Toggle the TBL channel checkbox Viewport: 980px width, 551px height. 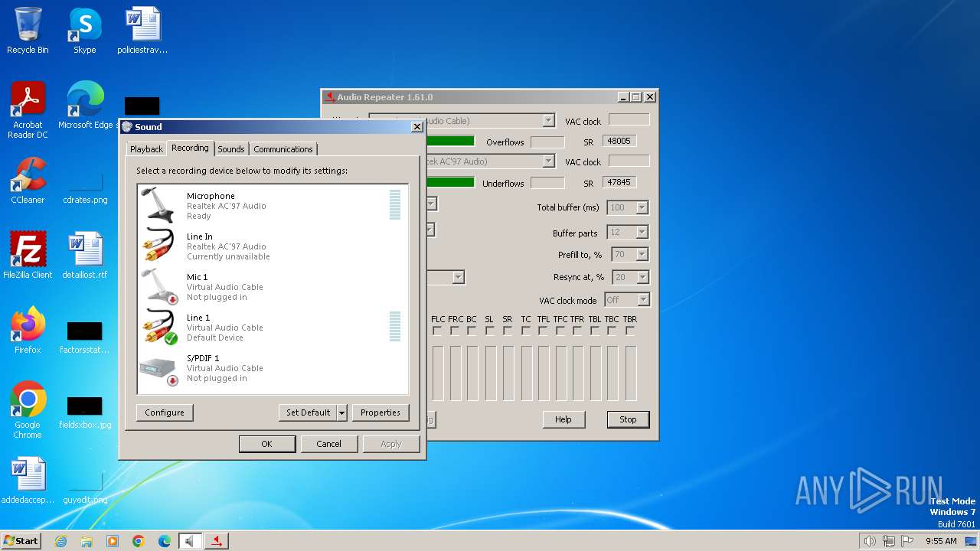[x=594, y=331]
